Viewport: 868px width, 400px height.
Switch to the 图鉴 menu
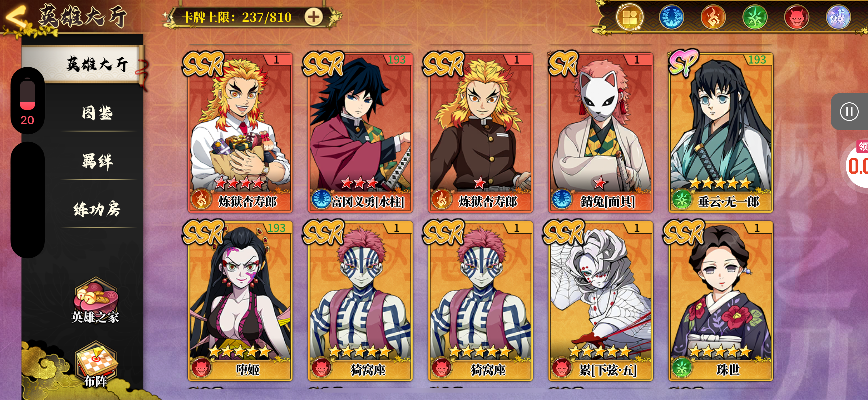[97, 113]
